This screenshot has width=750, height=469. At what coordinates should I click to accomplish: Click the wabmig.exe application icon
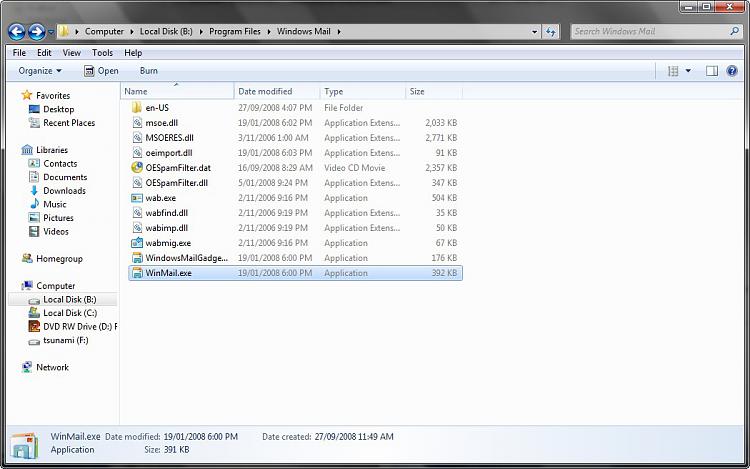(137, 243)
